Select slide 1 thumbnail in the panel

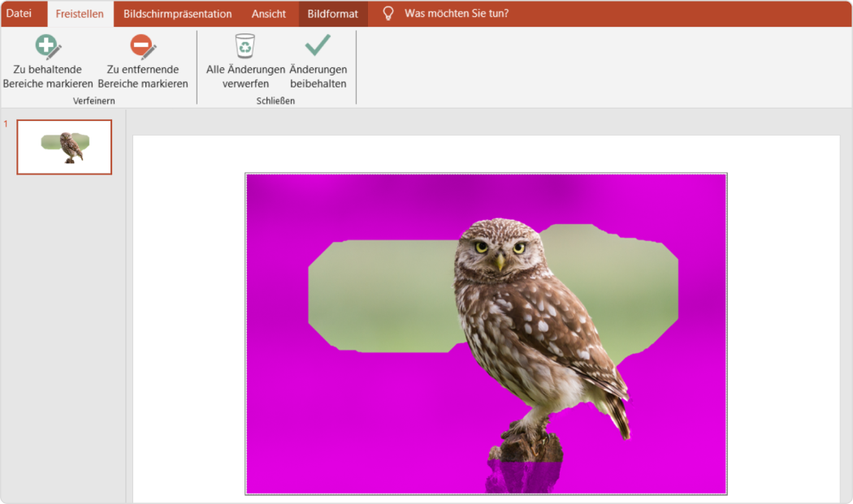pos(63,147)
